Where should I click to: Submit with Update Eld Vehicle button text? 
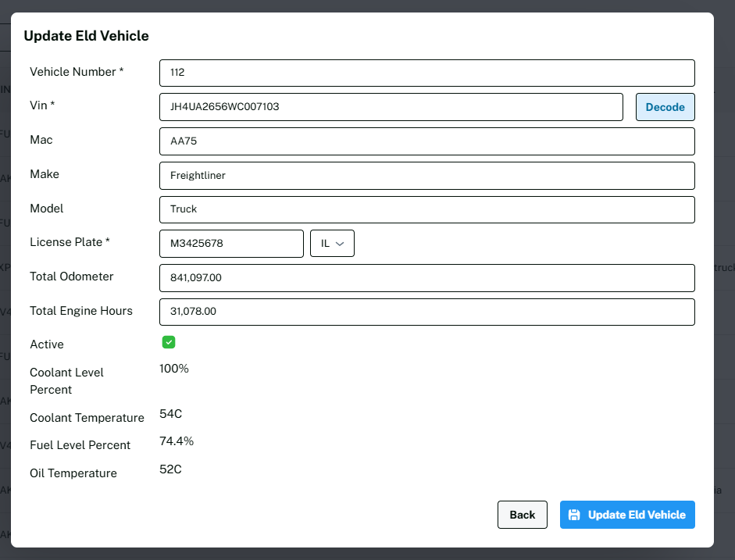point(637,515)
